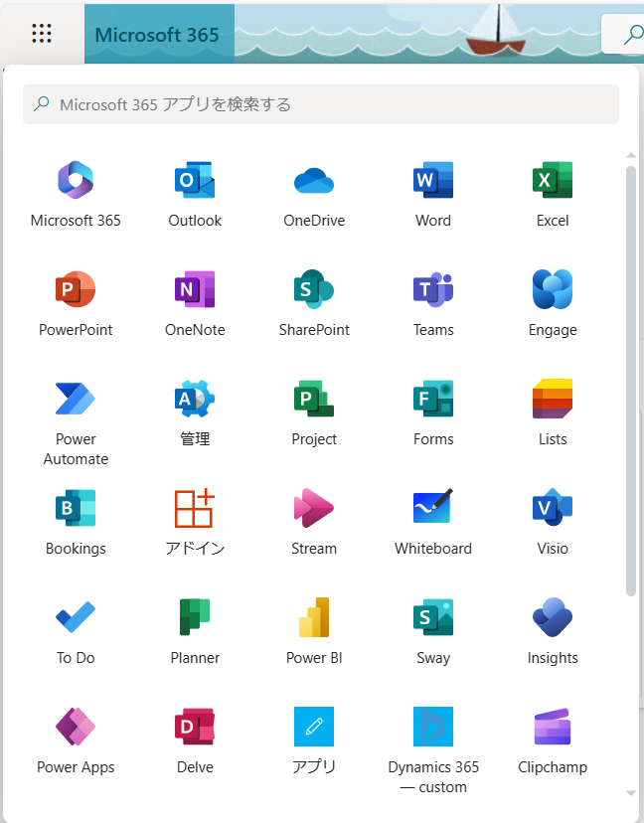The width and height of the screenshot is (644, 823).
Task: Launch Power Apps
Action: 76,727
